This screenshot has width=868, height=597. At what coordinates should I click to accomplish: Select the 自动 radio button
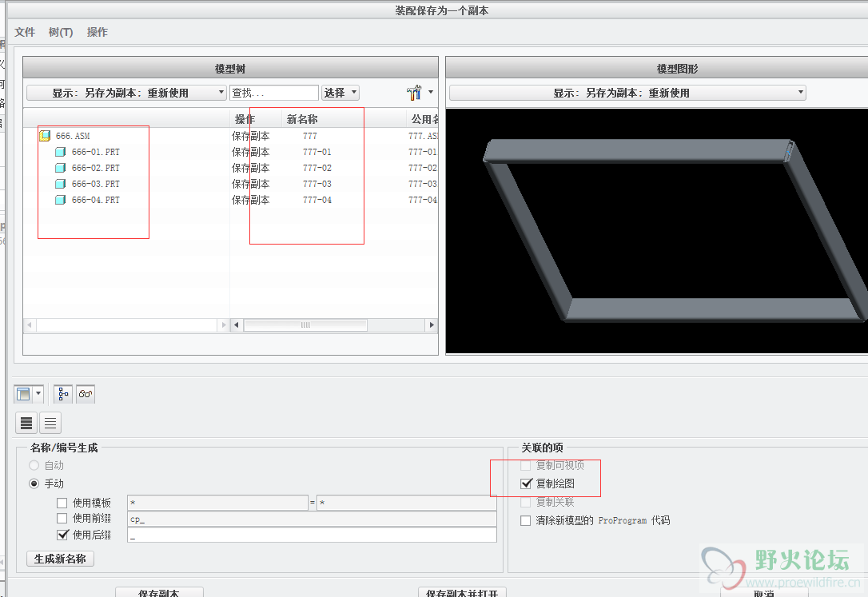(x=34, y=465)
